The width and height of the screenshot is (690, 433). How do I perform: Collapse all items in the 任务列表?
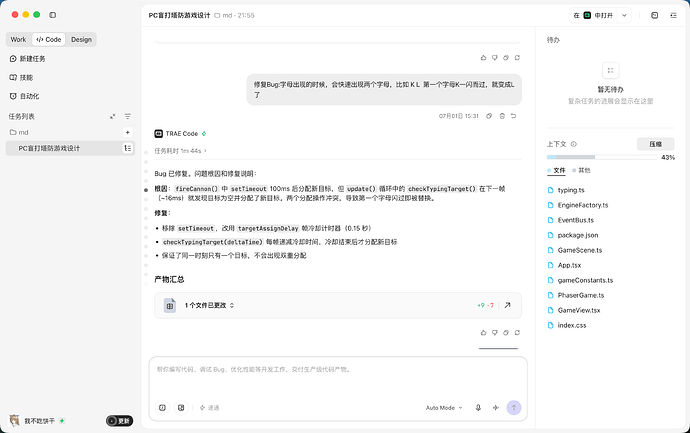click(x=113, y=117)
